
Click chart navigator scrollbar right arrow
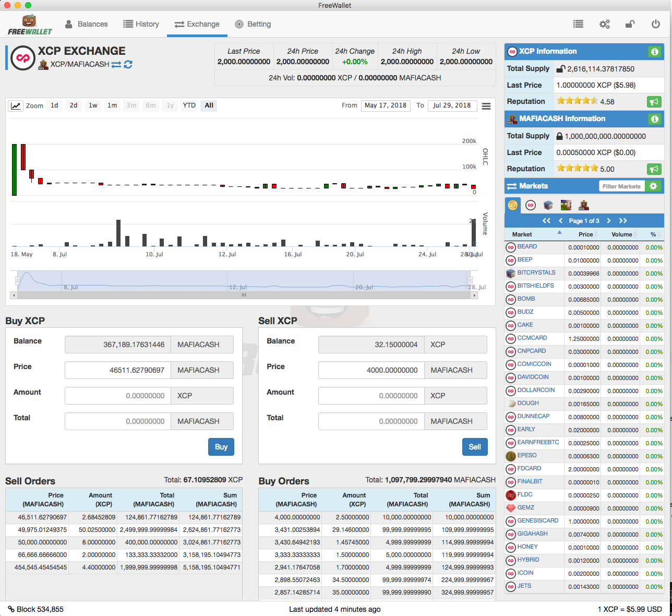point(474,295)
